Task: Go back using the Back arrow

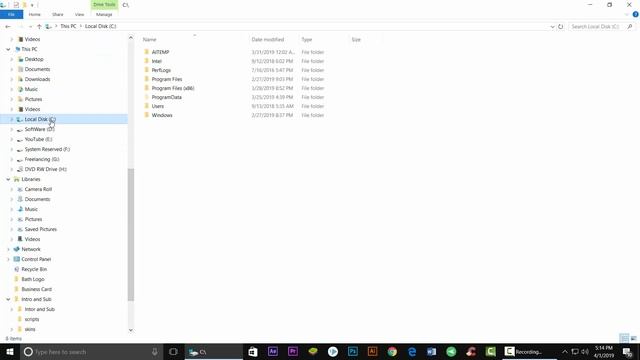Action: click(8, 27)
